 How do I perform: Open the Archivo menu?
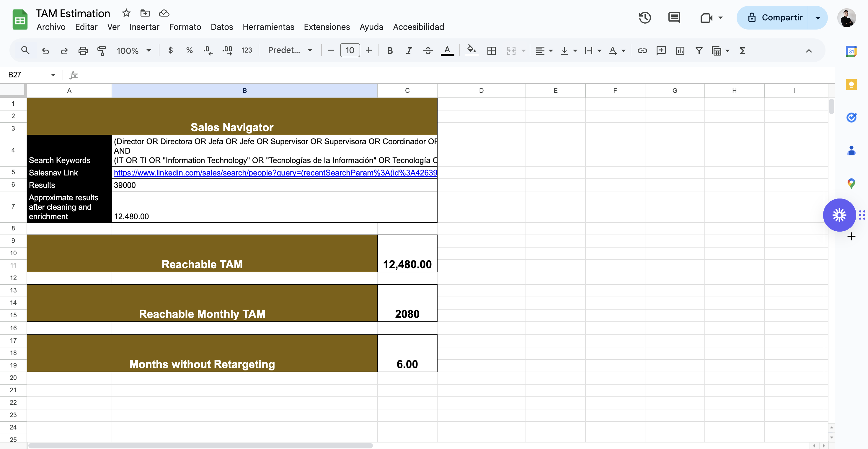click(x=51, y=27)
